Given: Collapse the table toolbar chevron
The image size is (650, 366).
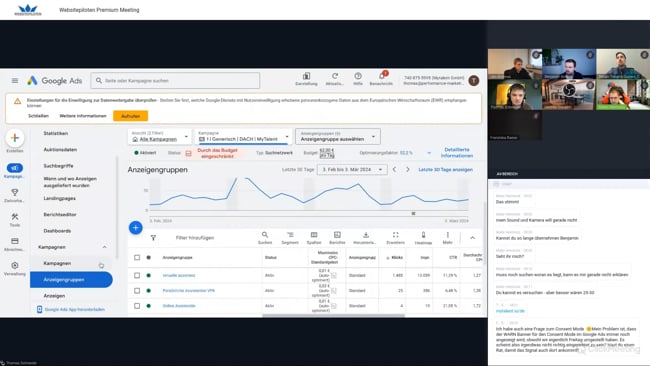Looking at the screenshot, I should tap(472, 238).
